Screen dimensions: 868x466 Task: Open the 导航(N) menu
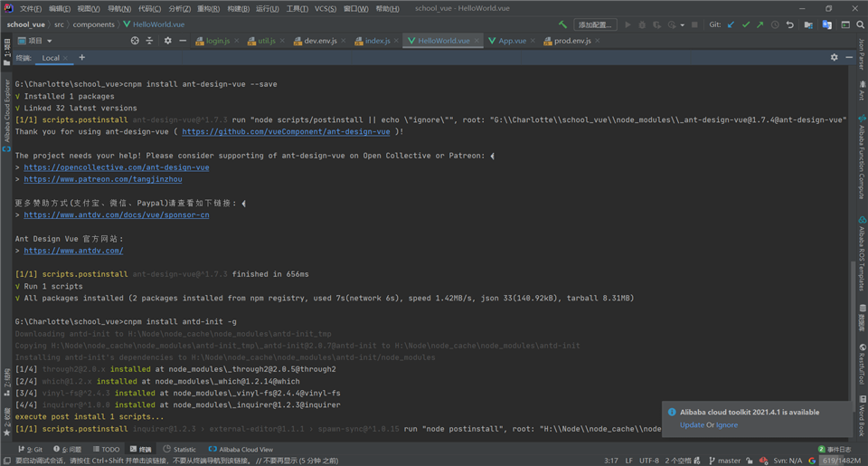[x=119, y=8]
